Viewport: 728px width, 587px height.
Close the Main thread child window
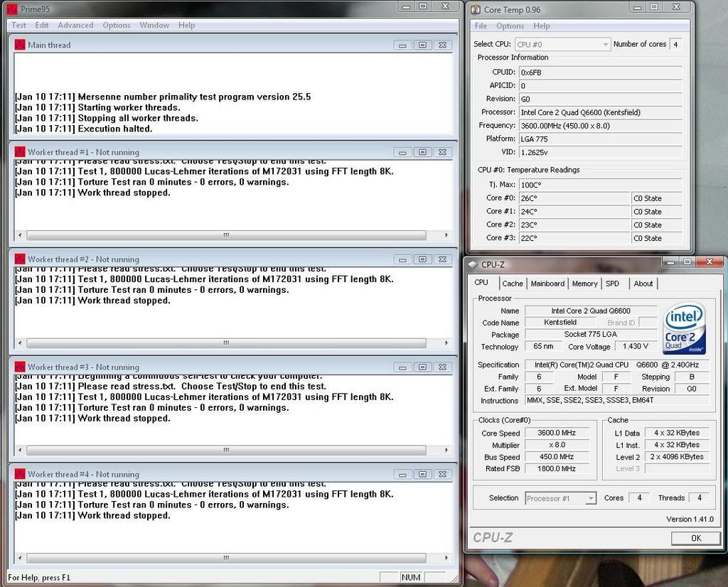[442, 45]
